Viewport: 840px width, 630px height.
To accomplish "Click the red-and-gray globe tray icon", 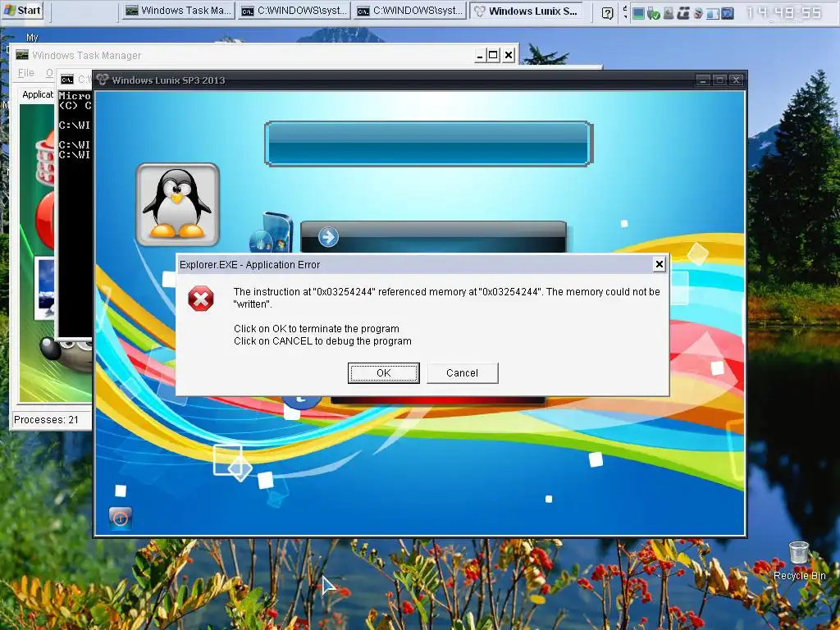I will (x=698, y=13).
